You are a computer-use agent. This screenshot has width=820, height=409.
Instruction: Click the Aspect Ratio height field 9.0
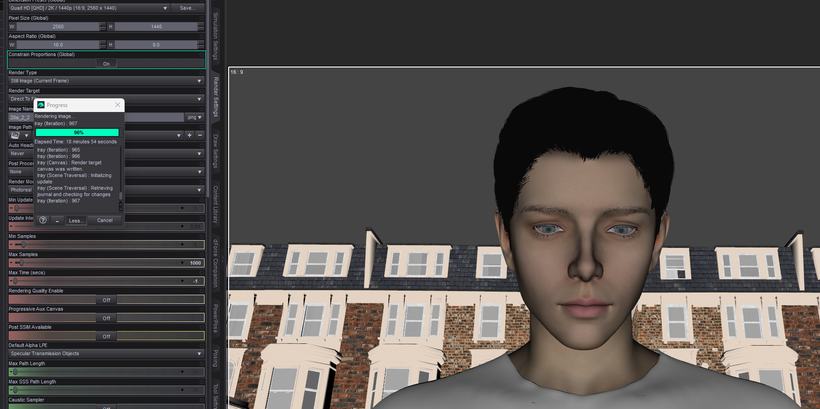point(156,45)
